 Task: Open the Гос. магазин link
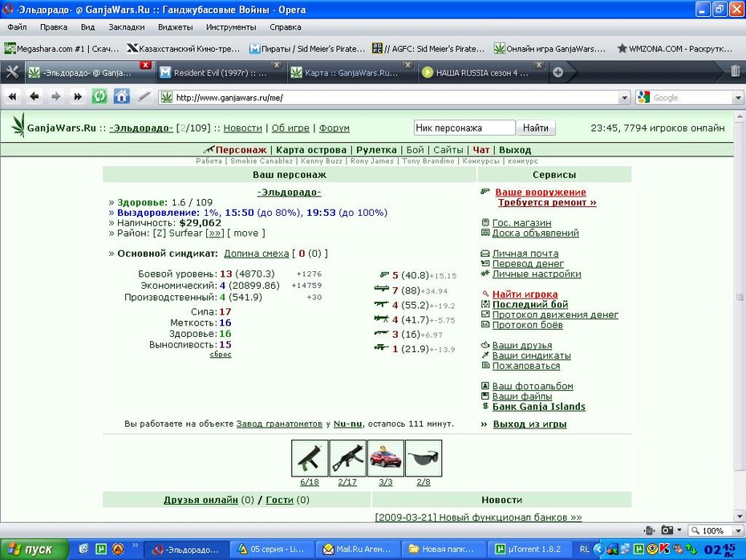click(x=521, y=223)
